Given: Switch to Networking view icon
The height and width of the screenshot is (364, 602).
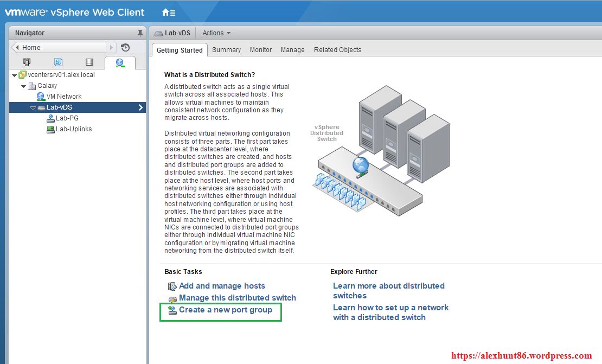Looking at the screenshot, I should (x=120, y=62).
